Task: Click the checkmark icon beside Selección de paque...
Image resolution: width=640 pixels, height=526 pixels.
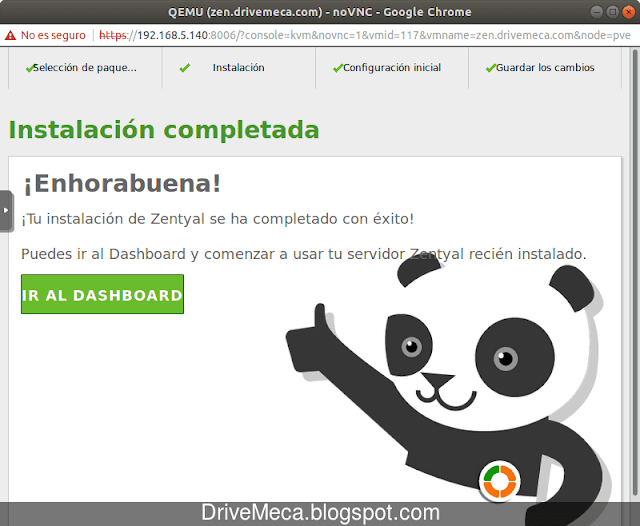Action: coord(30,68)
